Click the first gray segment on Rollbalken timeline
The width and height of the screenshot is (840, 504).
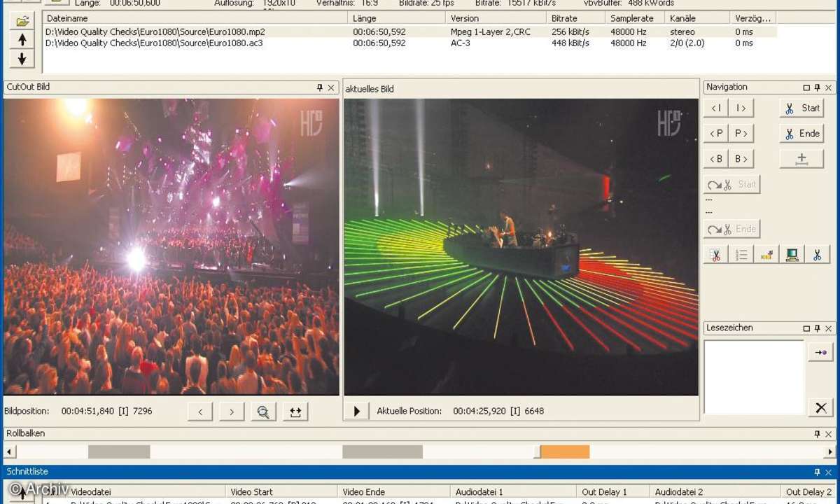[x=119, y=452]
